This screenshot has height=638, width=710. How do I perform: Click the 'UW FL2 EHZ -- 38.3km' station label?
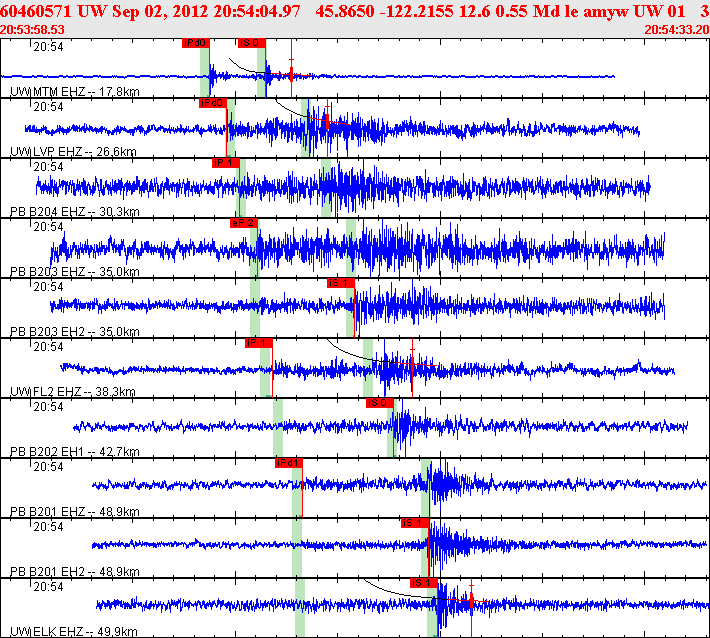(73, 392)
